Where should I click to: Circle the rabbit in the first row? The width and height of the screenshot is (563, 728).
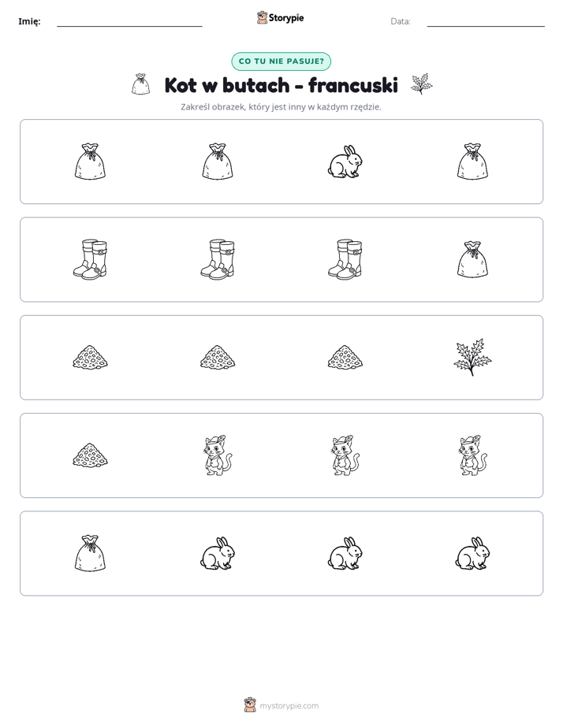345,162
